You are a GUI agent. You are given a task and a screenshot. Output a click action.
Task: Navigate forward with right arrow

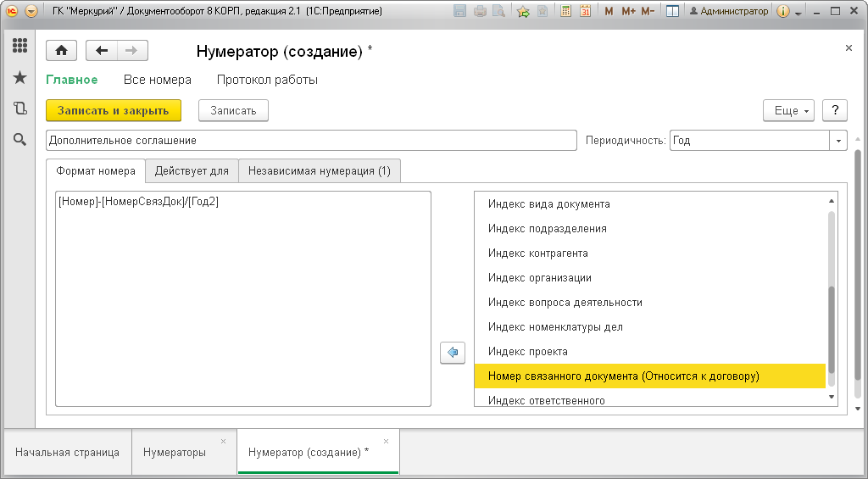(x=131, y=51)
